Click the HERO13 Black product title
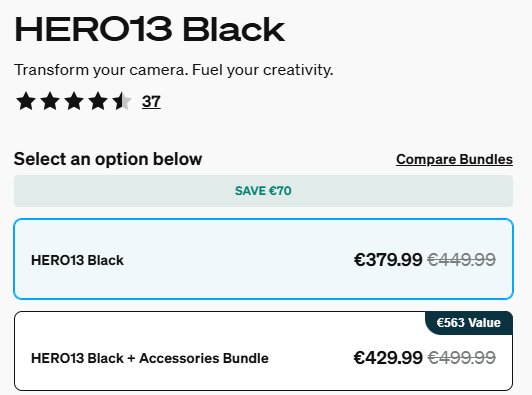This screenshot has width=532, height=395. (x=149, y=30)
